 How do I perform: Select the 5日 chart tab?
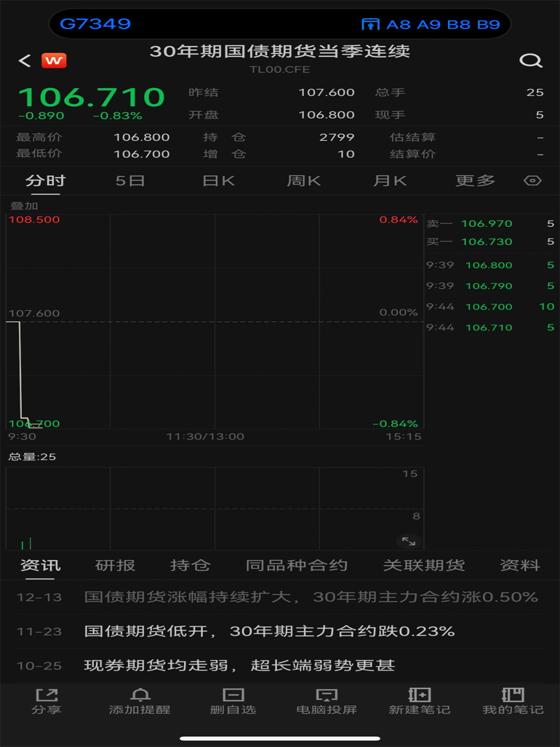(x=130, y=181)
